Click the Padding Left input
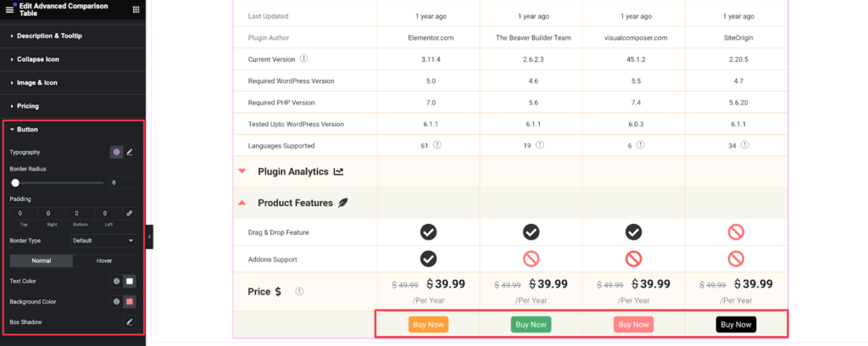 coord(108,213)
